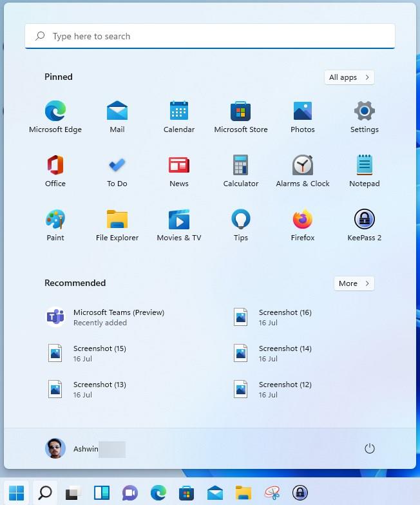Open Microsoft Store on the taskbar
Viewport: 420px width, 505px height.
(x=187, y=492)
